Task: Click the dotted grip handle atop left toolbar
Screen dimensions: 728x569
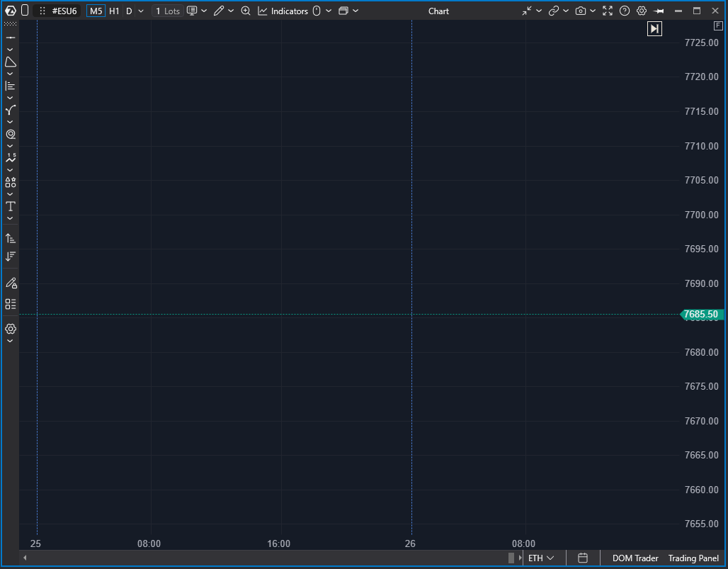Action: click(10, 23)
